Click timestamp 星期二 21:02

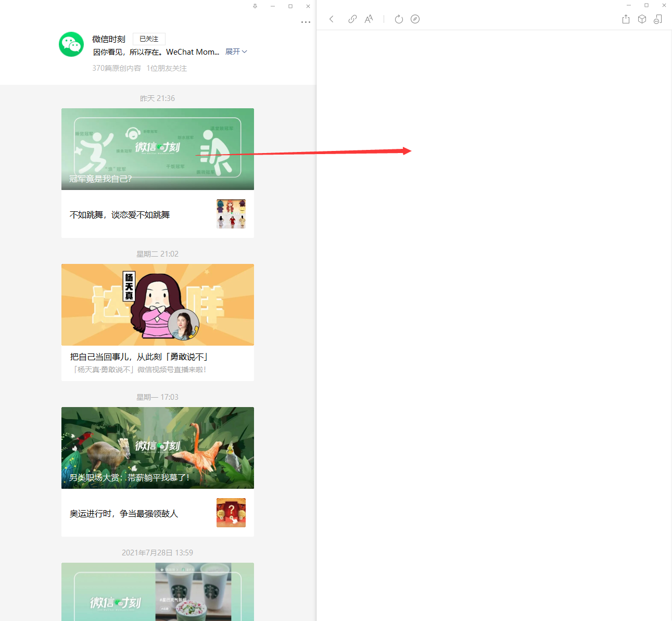coord(158,254)
